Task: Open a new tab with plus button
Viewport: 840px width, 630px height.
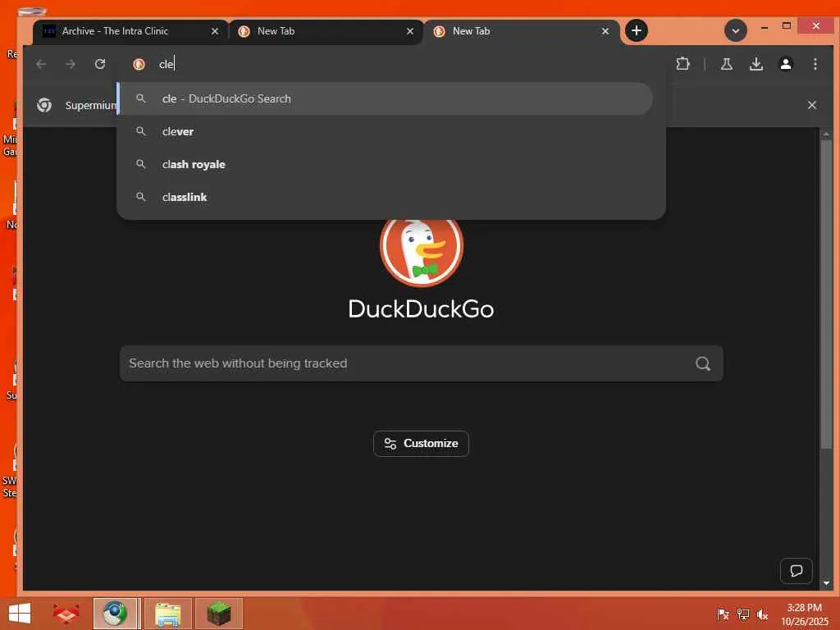Action: point(636,30)
